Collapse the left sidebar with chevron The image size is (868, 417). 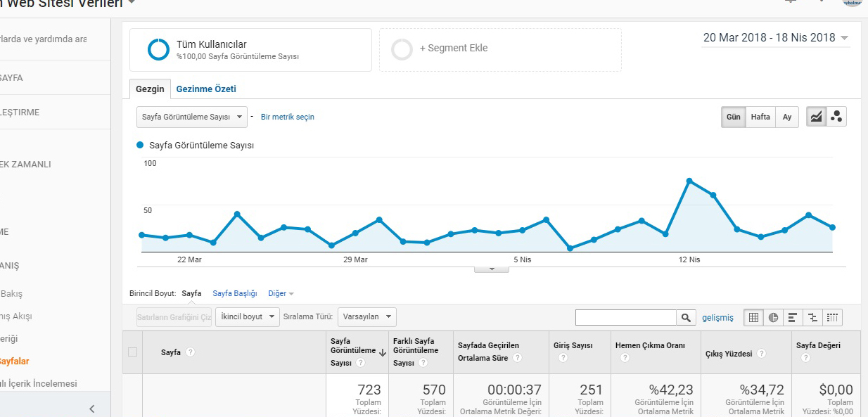pyautogui.click(x=91, y=409)
